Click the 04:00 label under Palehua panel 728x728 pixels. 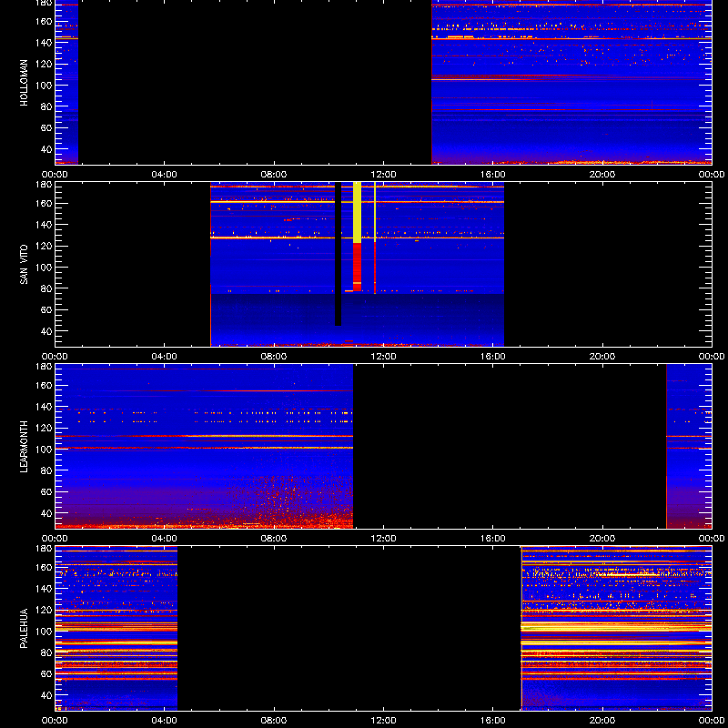[165, 721]
